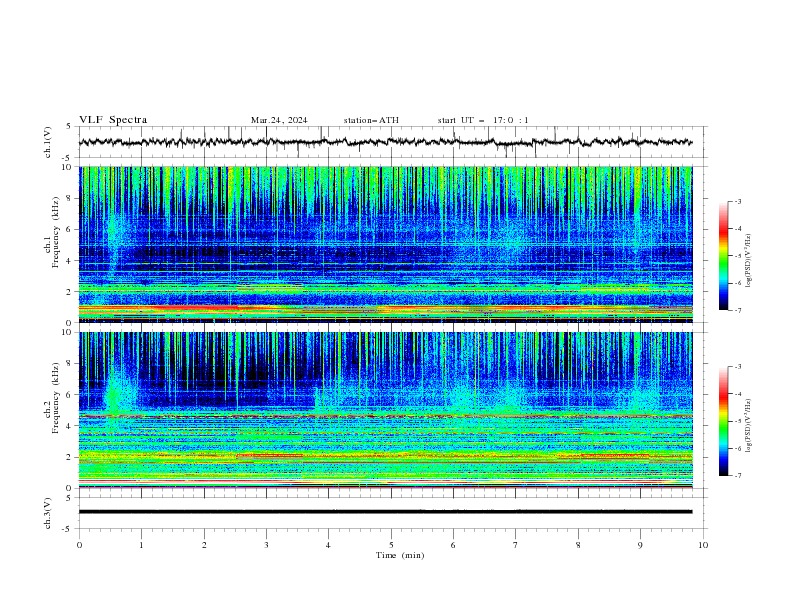Click the '5' tick on ch.1(V) axis
This screenshot has width=792, height=612.
[70, 126]
